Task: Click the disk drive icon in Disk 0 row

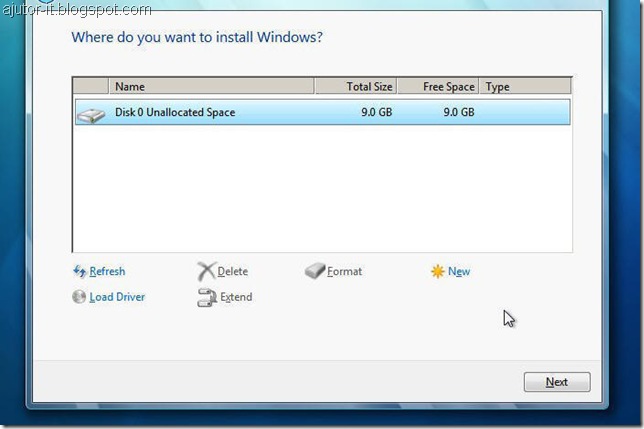Action: [91, 115]
